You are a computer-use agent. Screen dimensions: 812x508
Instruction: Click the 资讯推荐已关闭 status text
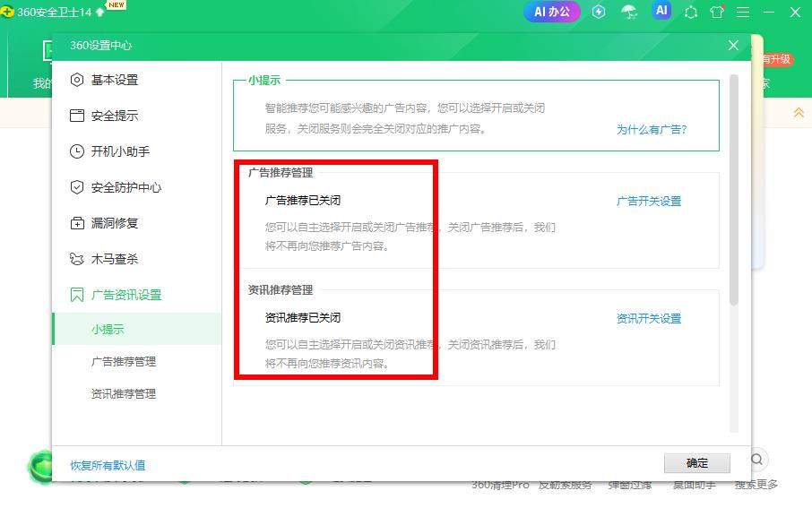(303, 318)
